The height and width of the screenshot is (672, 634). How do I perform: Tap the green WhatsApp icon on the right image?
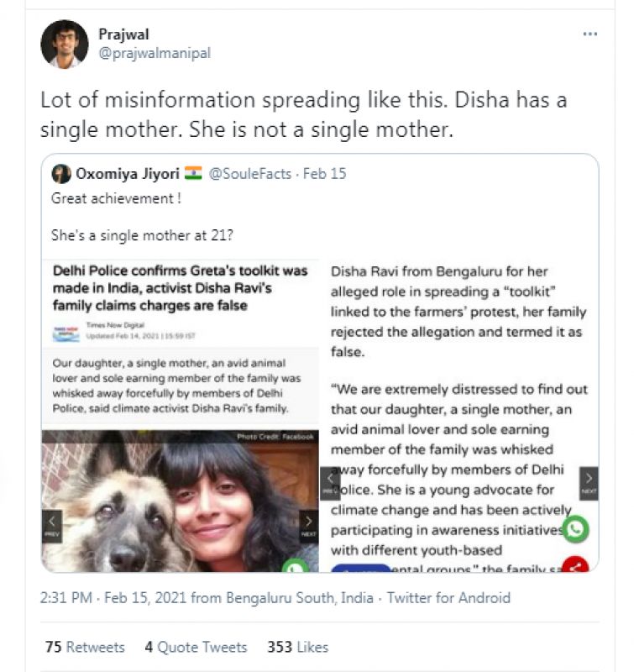click(x=576, y=529)
